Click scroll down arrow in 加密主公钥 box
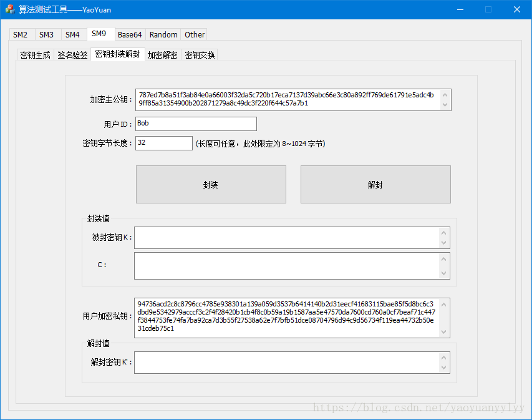Image resolution: width=532 pixels, height=420 pixels. [x=445, y=105]
